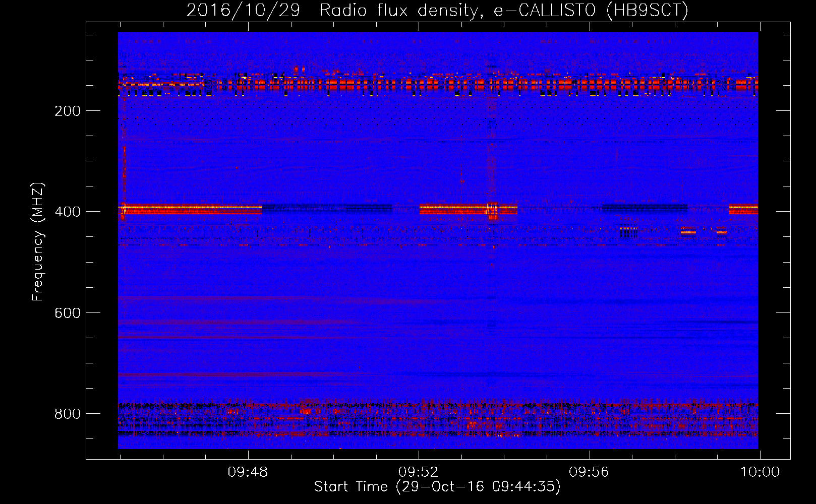Click the '10:00' time tick label

[x=760, y=472]
